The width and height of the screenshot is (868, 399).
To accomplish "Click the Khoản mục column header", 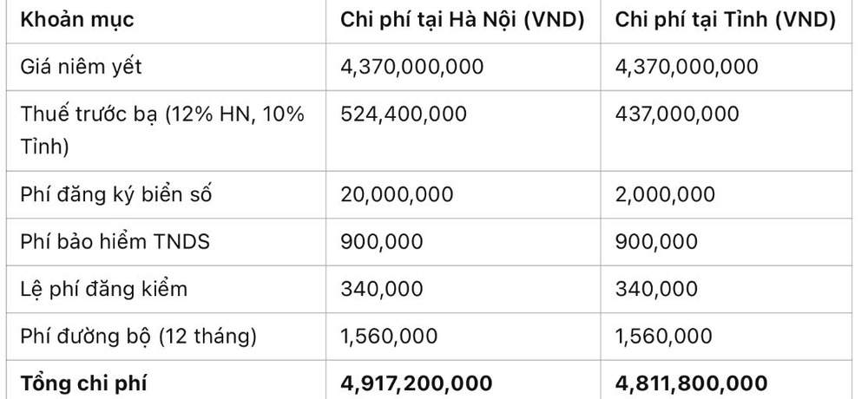I will 77,20.
